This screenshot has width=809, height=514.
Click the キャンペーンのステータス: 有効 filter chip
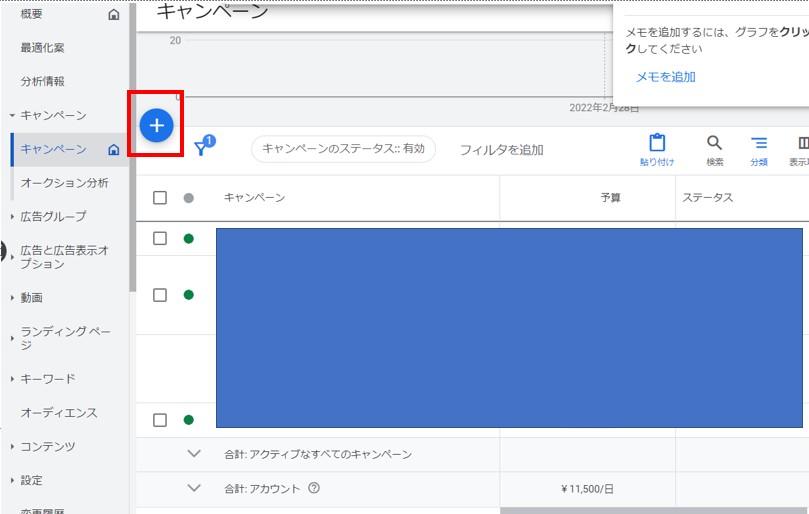(x=344, y=149)
